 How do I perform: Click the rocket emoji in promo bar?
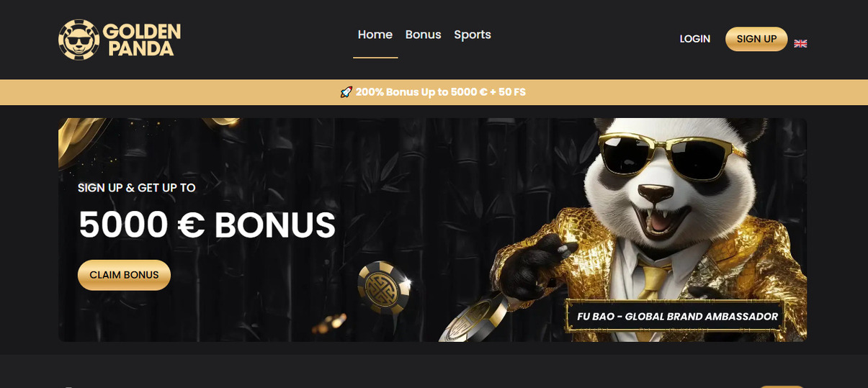click(346, 92)
